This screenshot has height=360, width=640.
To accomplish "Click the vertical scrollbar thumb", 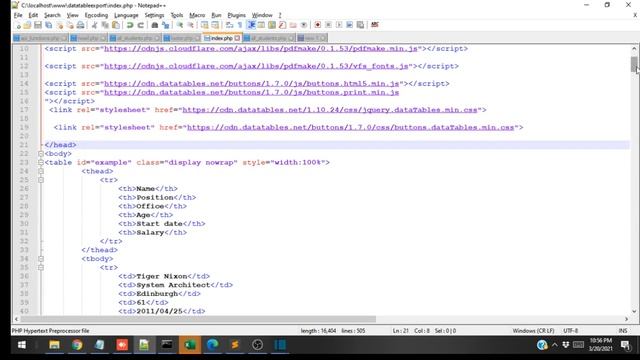I will (634, 64).
